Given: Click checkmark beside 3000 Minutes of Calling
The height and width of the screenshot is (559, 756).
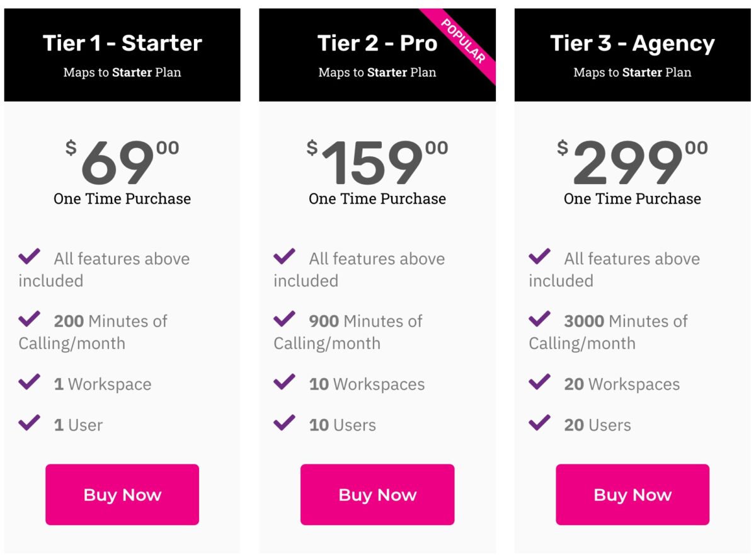Looking at the screenshot, I should click(x=540, y=319).
